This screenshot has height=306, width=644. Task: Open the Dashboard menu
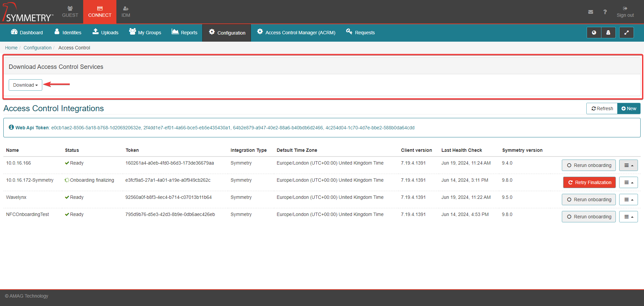(27, 33)
